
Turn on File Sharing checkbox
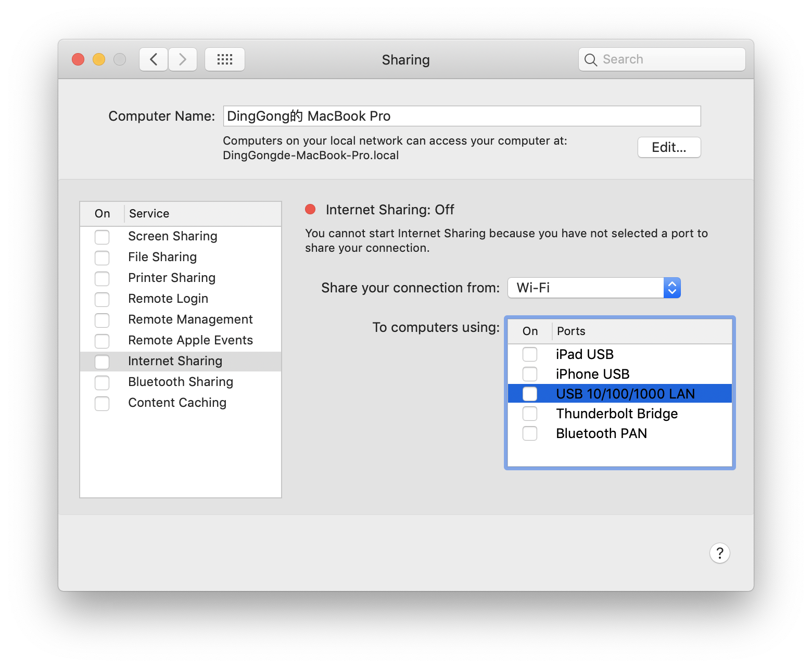point(102,258)
